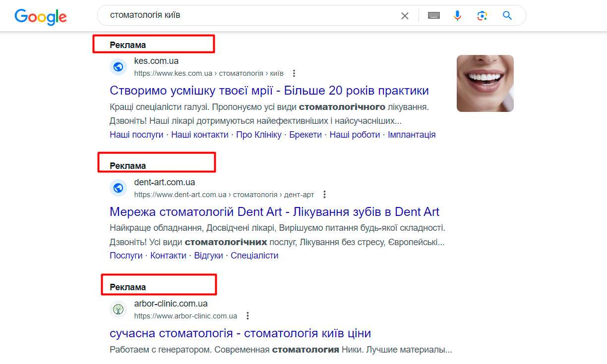
Task: Click URL https://www.dent-art.com.ua › стоматологія › дент-арт
Action: click(x=224, y=195)
